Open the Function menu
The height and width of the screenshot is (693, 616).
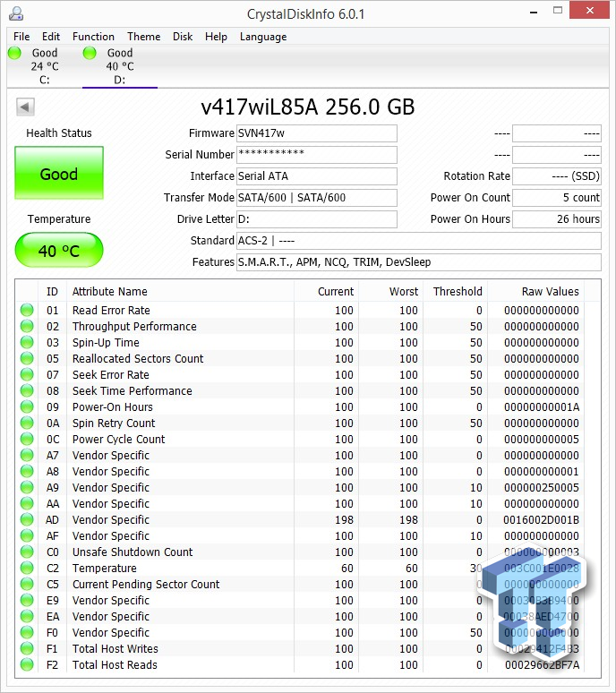tap(93, 37)
